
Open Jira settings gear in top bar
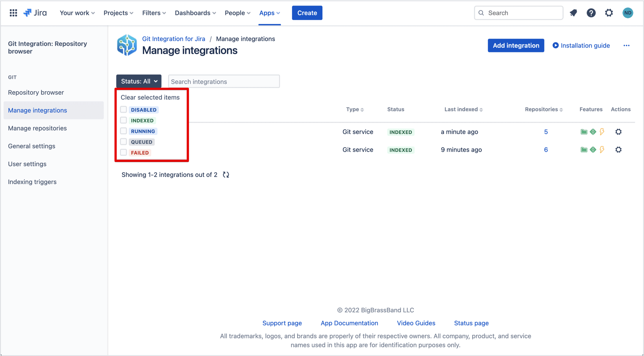click(x=609, y=13)
